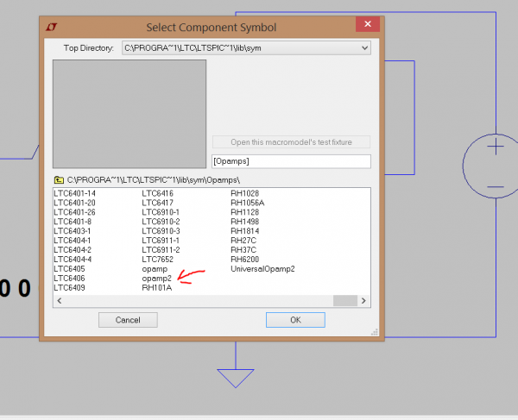Go up one folder via folder icon

pyautogui.click(x=59, y=179)
